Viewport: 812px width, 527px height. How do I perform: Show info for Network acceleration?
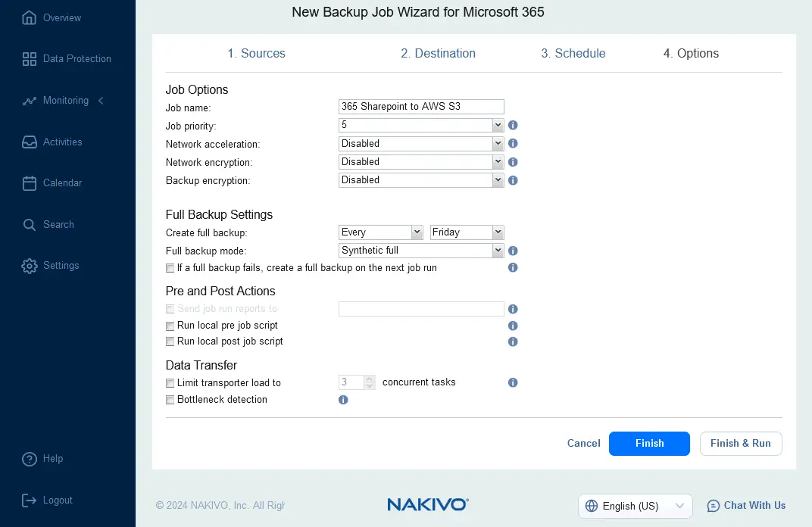(513, 143)
